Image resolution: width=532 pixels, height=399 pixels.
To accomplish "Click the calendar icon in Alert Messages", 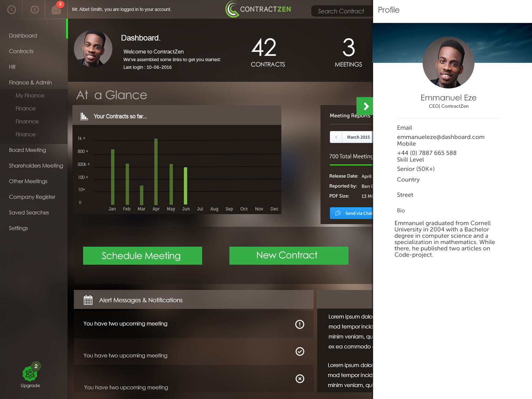I will [x=88, y=300].
